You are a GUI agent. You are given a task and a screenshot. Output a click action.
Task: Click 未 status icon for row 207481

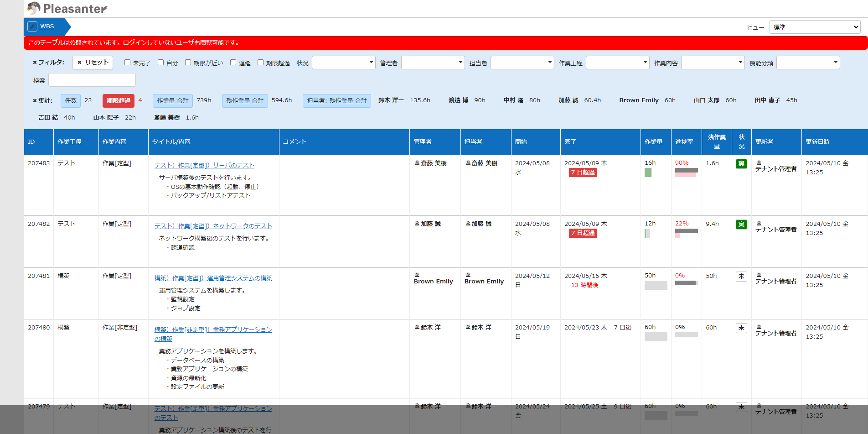741,277
